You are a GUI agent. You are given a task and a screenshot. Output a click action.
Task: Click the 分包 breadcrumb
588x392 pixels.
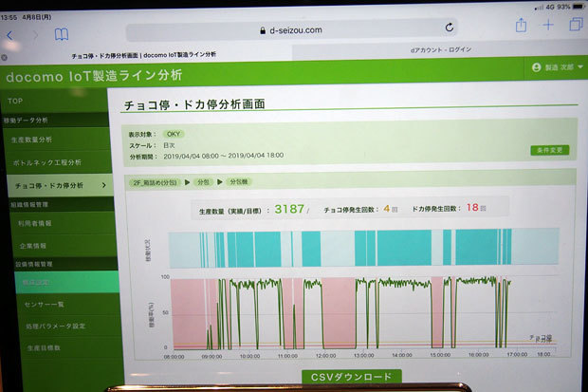[x=203, y=182]
